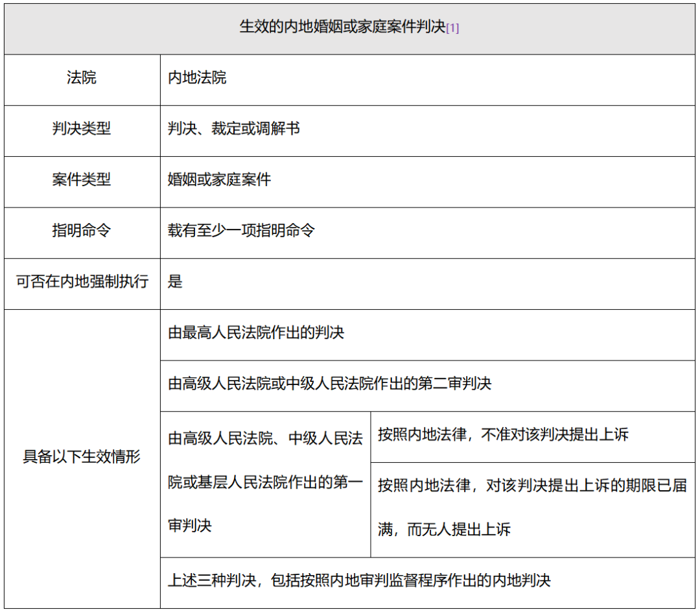Click the 载有至少一项指明命令 cell

pos(428,233)
